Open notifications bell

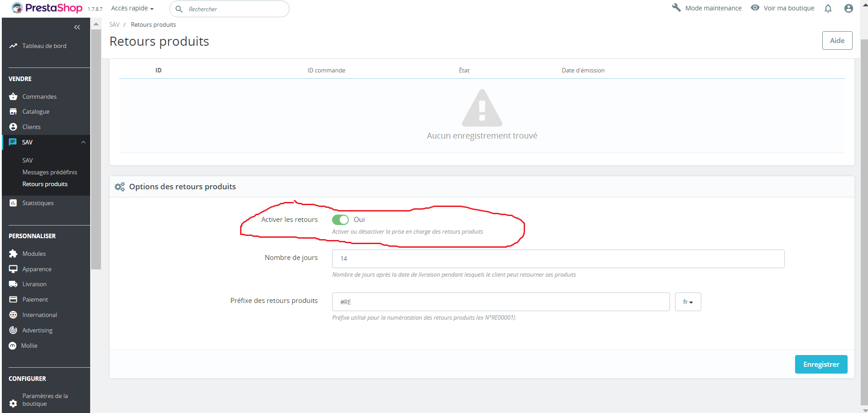pyautogui.click(x=828, y=8)
